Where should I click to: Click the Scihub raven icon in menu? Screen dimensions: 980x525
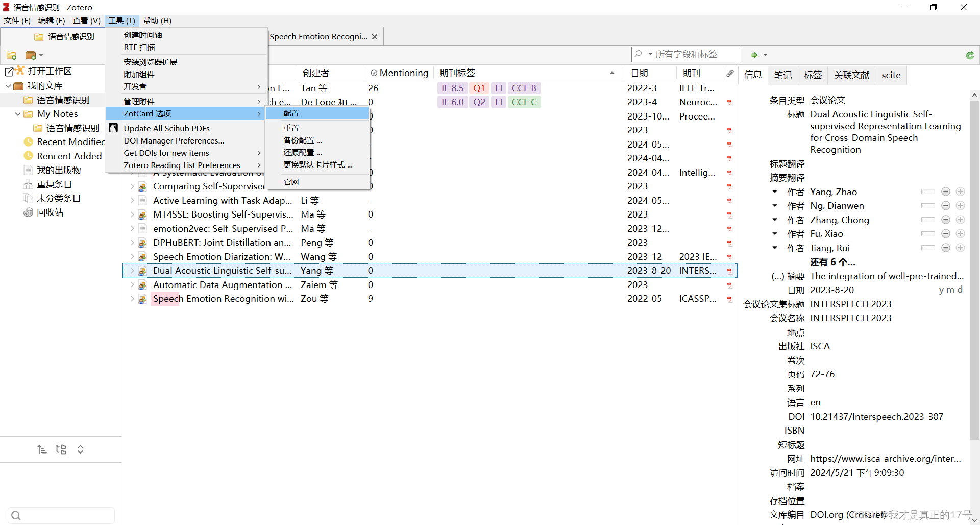point(114,128)
